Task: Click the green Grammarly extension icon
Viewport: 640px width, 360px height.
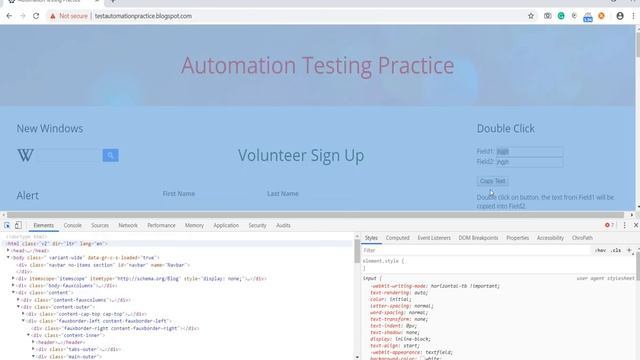Action: [561, 16]
